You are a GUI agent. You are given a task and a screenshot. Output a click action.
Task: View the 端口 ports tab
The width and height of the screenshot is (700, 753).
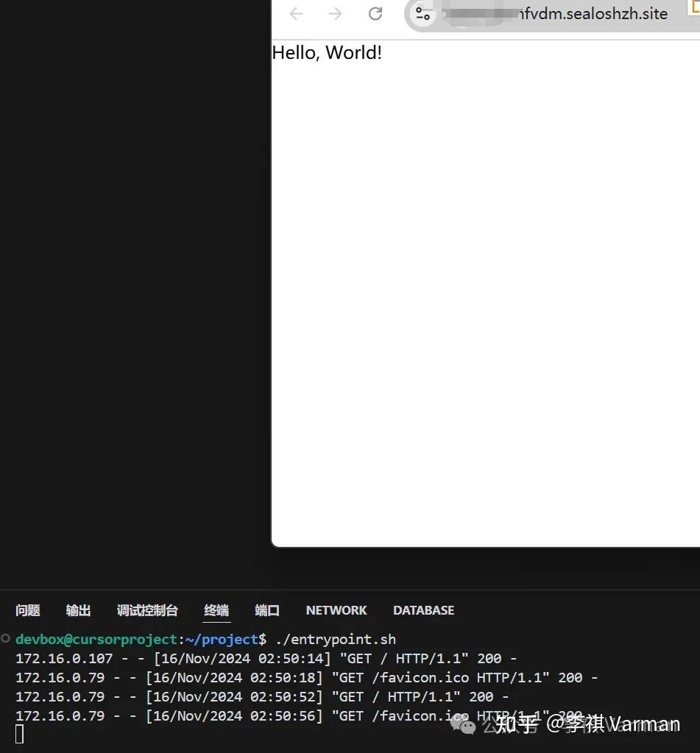[266, 610]
